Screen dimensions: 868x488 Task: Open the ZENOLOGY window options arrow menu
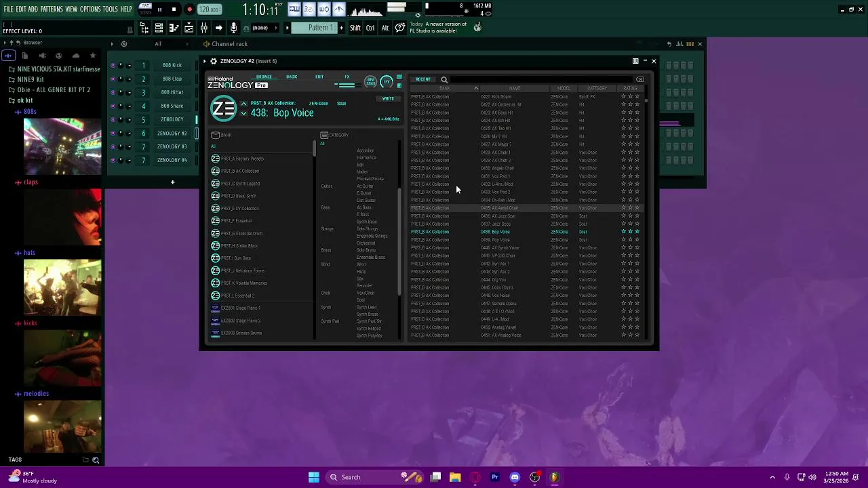pos(205,61)
